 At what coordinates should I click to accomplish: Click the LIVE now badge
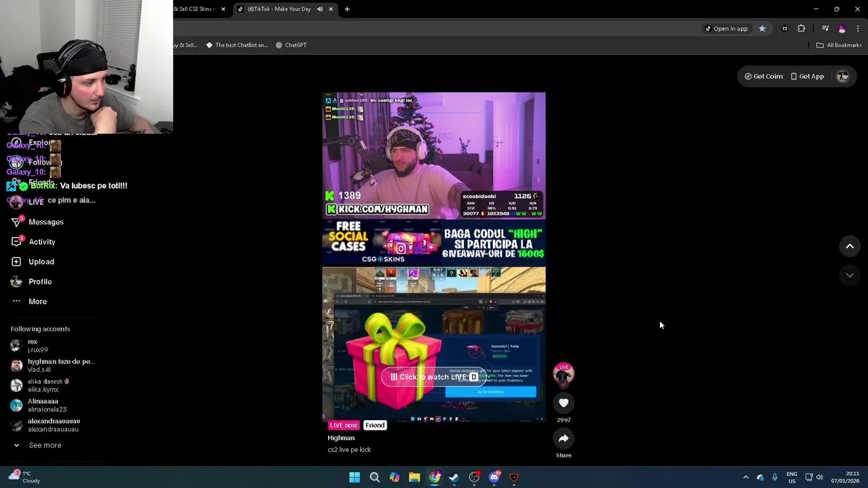click(x=343, y=425)
